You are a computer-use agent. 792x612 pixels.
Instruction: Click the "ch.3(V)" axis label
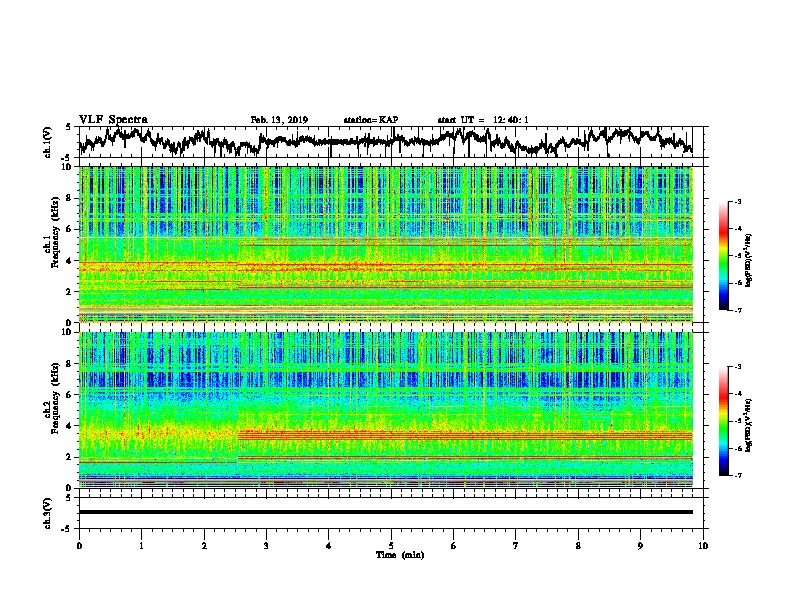click(x=48, y=514)
